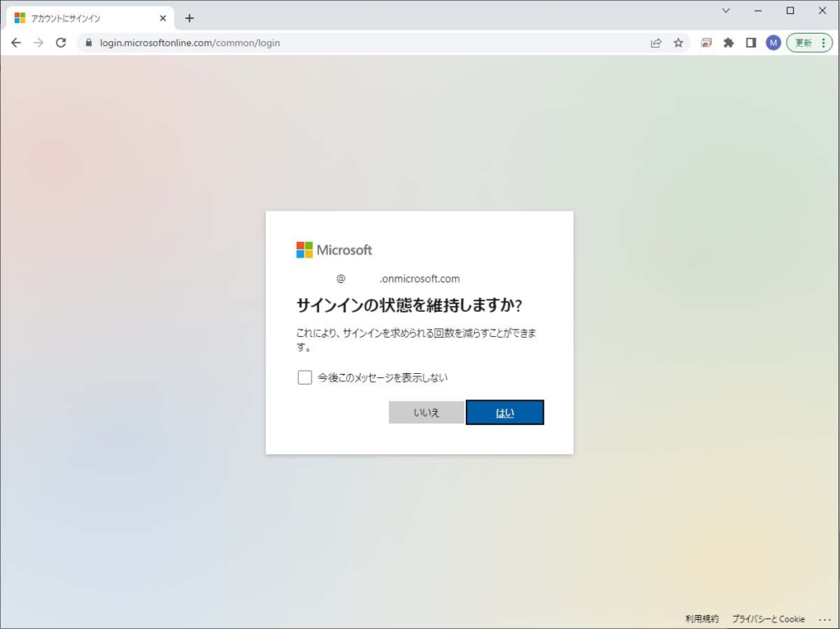The width and height of the screenshot is (840, 629).
Task: Expand the tab search chevron
Action: [x=726, y=11]
